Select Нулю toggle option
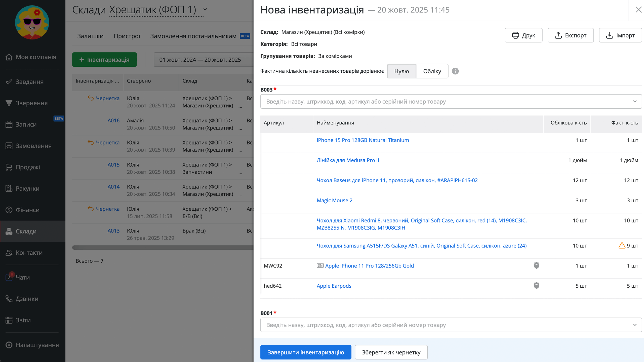 (x=401, y=71)
